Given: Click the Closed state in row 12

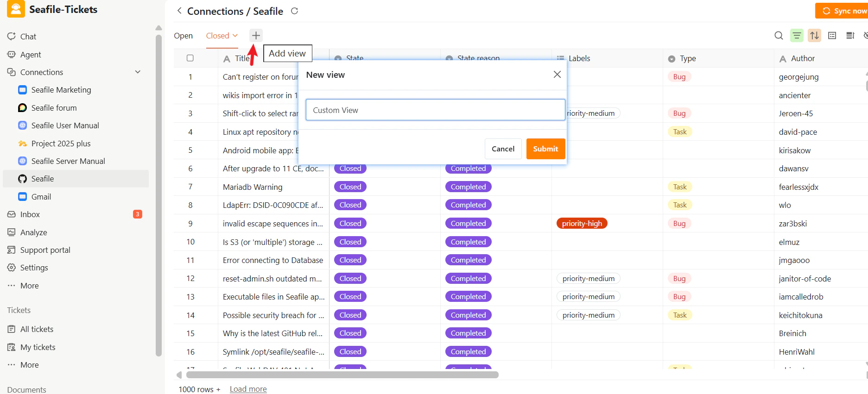Looking at the screenshot, I should (350, 279).
